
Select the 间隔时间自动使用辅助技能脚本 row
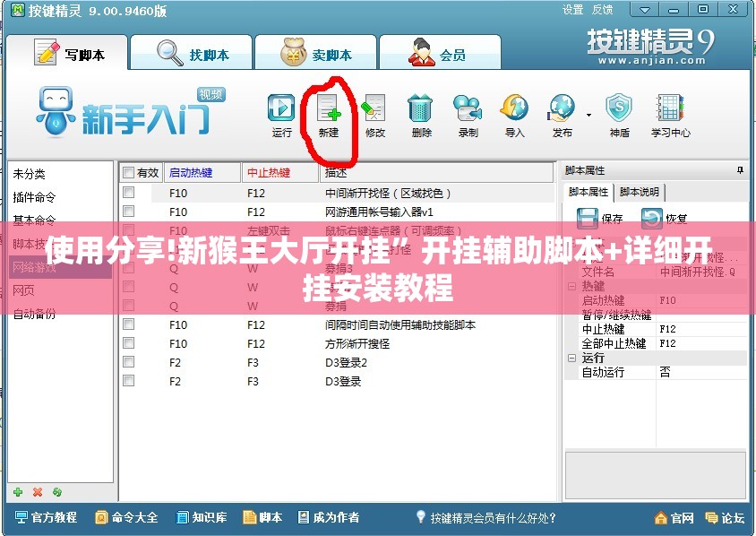point(338,324)
